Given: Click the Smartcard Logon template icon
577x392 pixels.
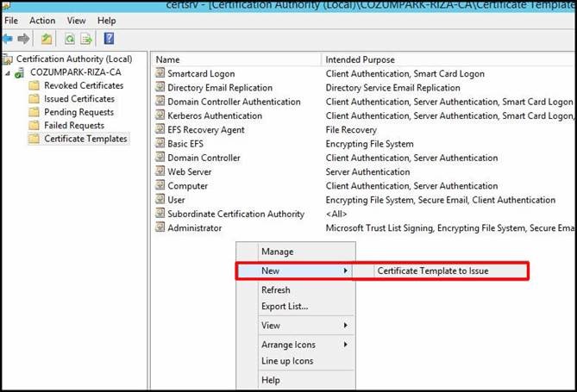Looking at the screenshot, I should pos(160,73).
